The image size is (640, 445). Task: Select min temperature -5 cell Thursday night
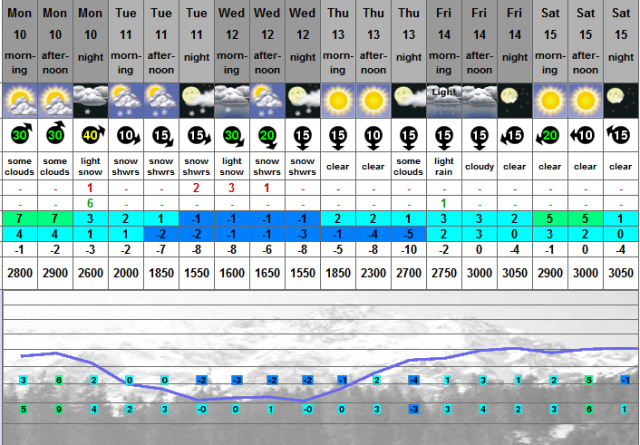click(x=409, y=234)
